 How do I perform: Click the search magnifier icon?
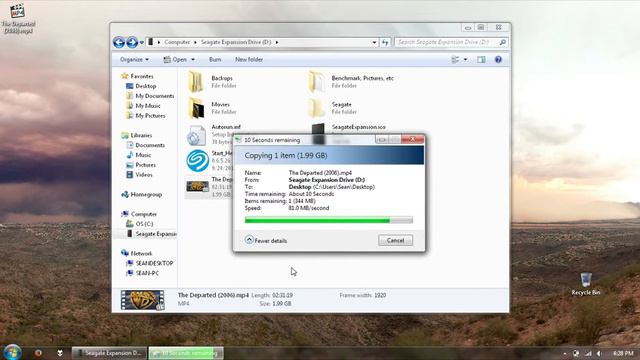pos(502,42)
